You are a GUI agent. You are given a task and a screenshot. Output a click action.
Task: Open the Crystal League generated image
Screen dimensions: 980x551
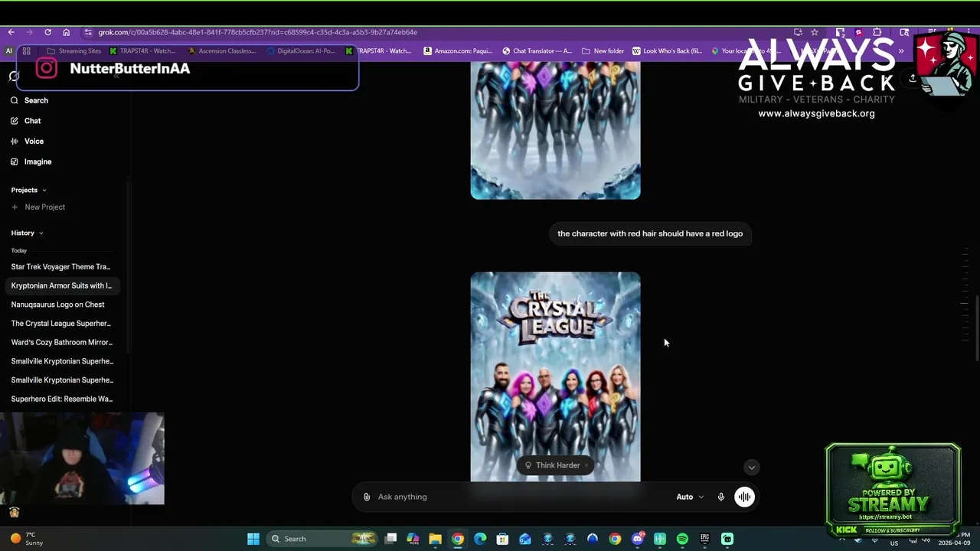555,377
